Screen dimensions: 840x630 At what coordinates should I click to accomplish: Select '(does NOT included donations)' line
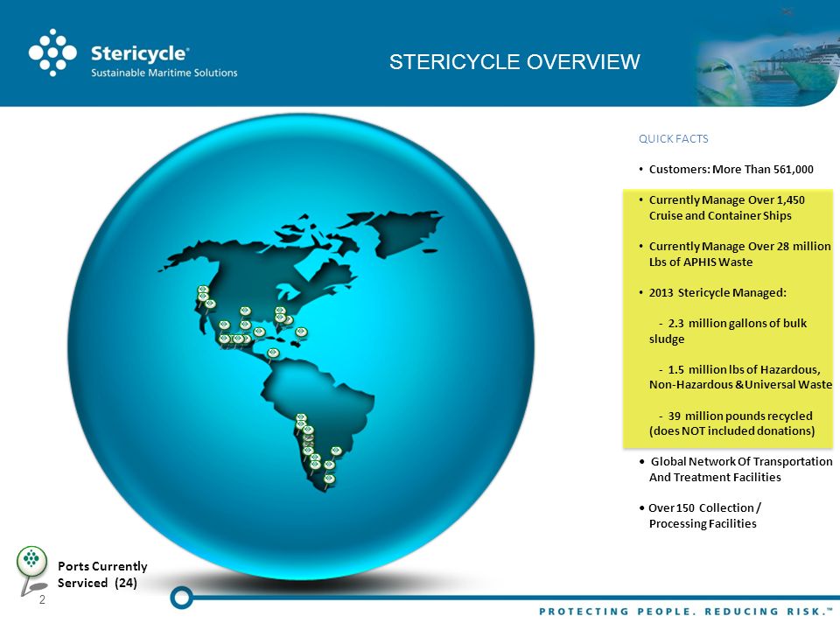pos(731,430)
